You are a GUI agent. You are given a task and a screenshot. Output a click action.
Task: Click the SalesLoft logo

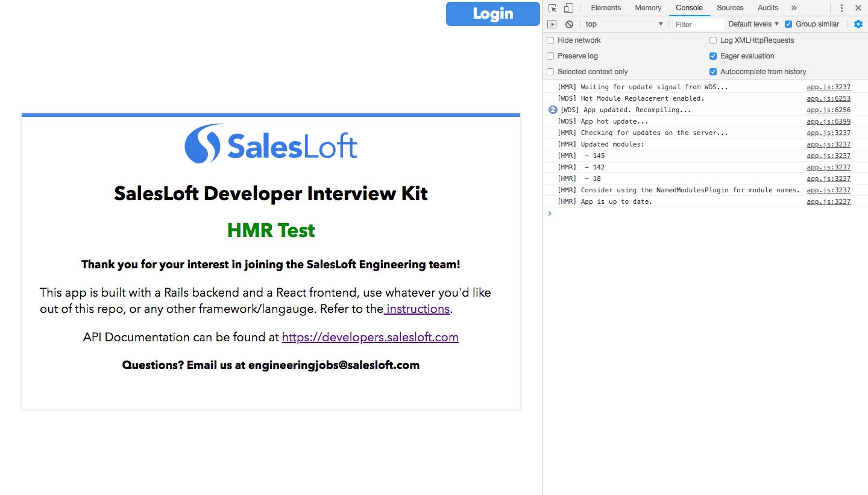coord(271,143)
